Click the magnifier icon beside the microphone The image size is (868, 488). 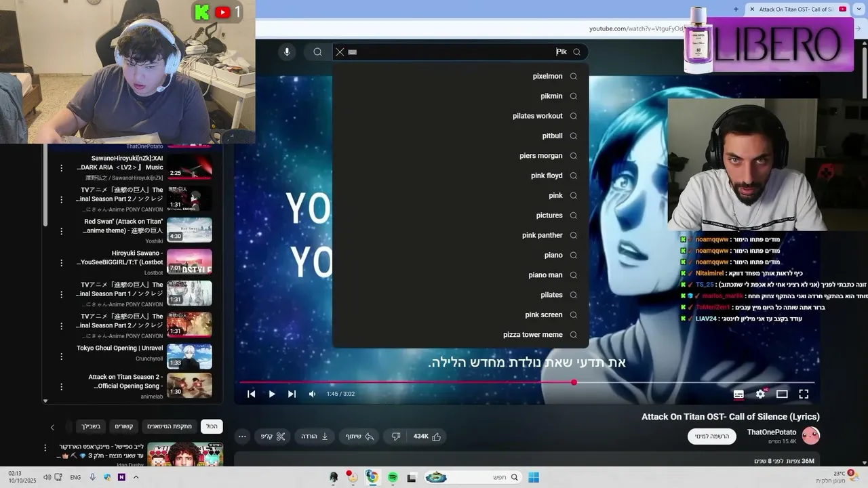pyautogui.click(x=317, y=52)
